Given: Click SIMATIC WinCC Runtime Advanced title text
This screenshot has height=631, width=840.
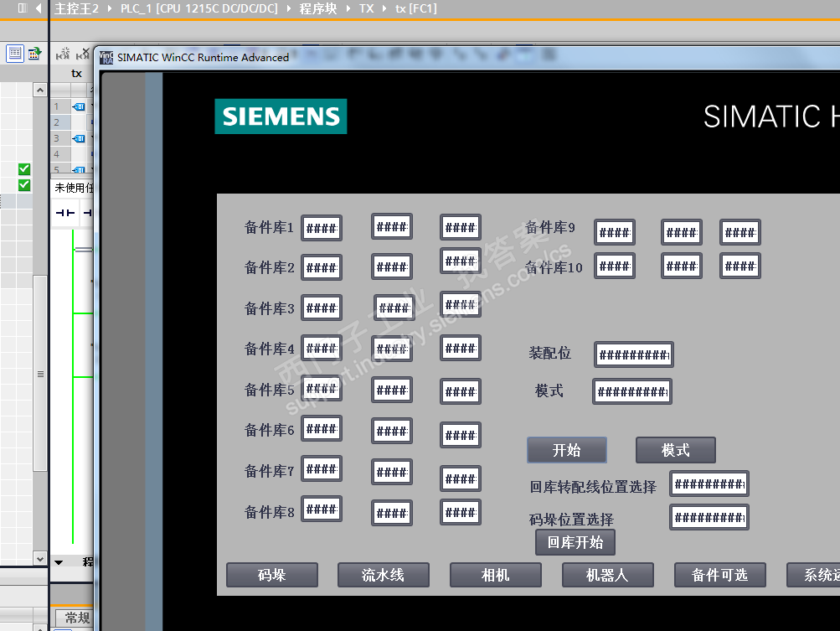Looking at the screenshot, I should (x=203, y=57).
